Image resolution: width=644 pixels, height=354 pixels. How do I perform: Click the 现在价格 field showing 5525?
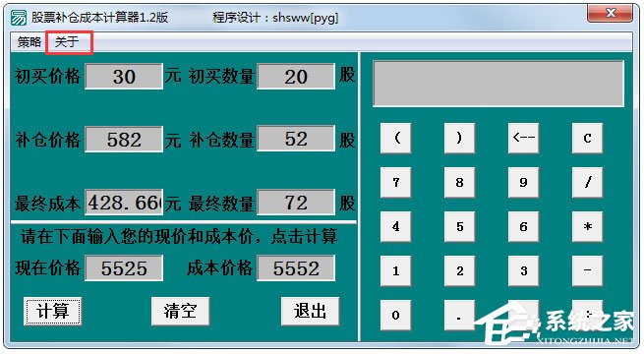click(x=124, y=268)
